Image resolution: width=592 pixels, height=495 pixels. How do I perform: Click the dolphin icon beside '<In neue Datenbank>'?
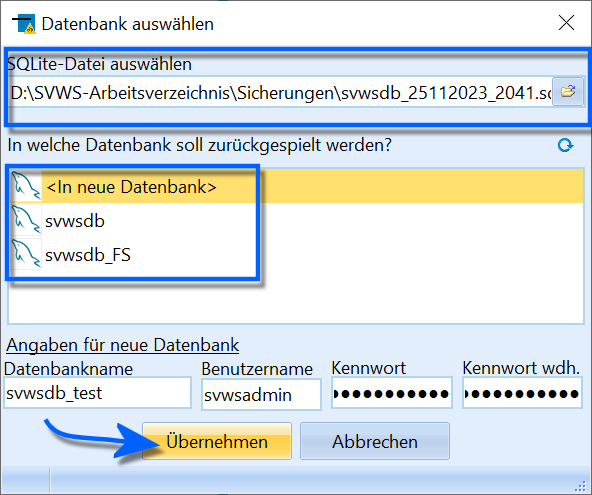[25, 186]
